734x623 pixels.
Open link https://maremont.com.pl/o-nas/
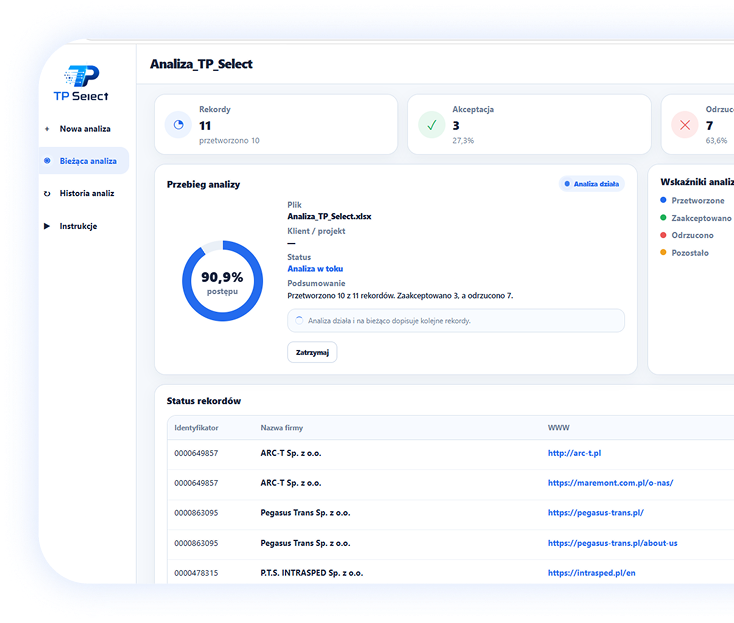610,483
